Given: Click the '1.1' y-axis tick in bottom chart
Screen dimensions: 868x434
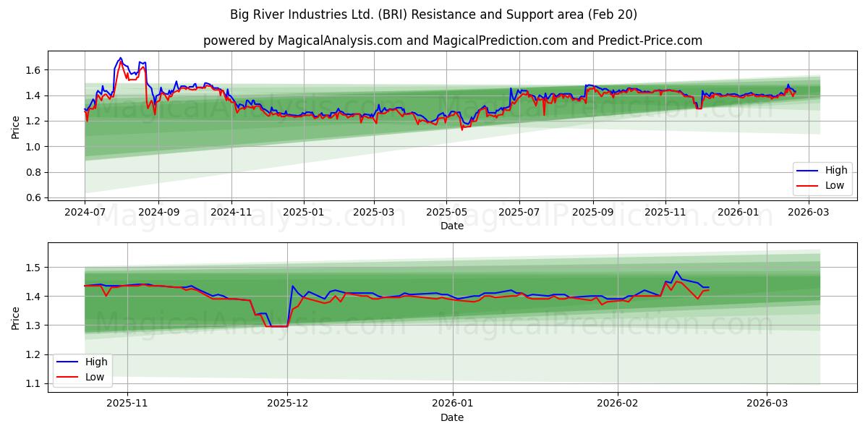Looking at the screenshot, I should 35,383.
